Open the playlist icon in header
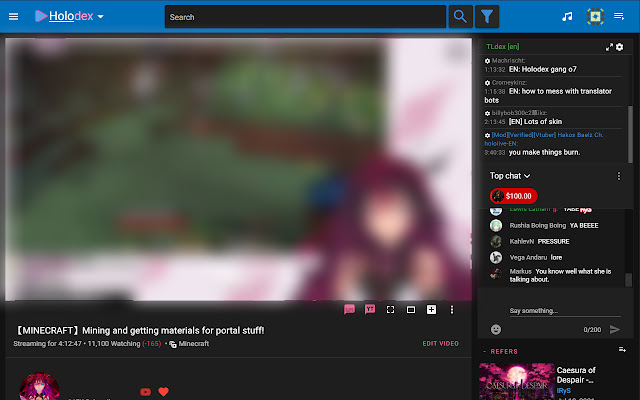Viewport: 640px width, 400px height. click(619, 16)
